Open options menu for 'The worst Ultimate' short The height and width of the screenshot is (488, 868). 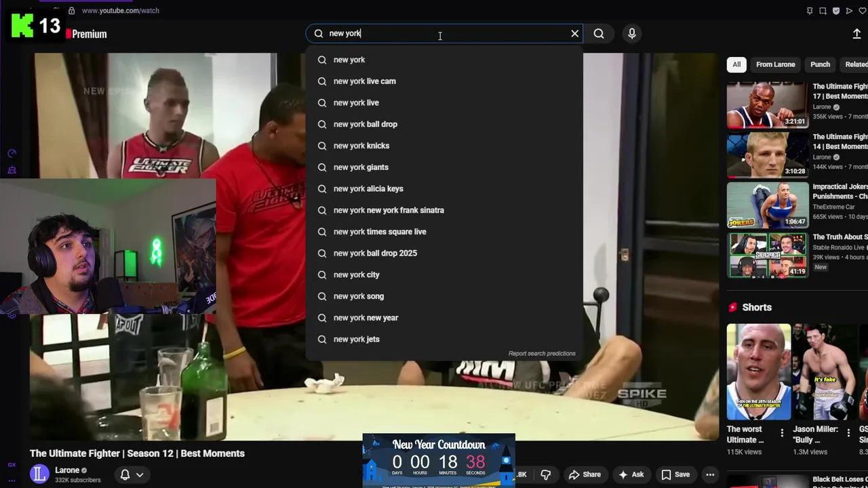pos(782,433)
